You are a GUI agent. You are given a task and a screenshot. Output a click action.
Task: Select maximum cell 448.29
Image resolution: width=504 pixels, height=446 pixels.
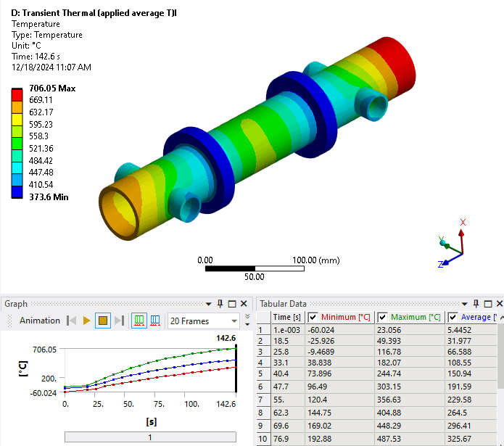click(410, 426)
